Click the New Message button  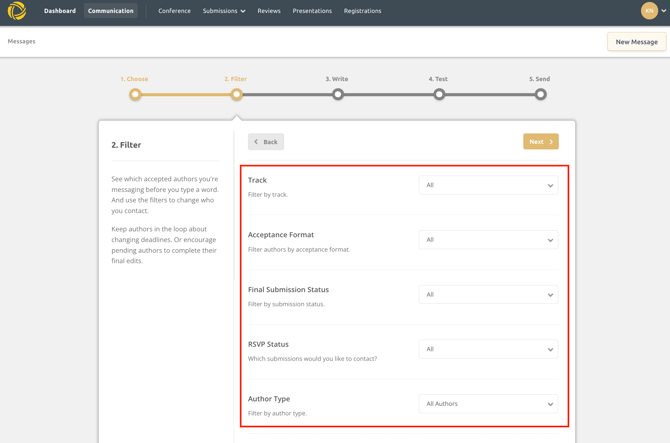[x=636, y=42]
